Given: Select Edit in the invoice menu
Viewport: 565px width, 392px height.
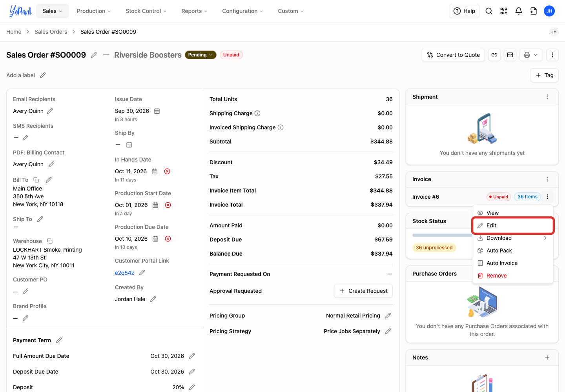Looking at the screenshot, I should click(x=513, y=225).
